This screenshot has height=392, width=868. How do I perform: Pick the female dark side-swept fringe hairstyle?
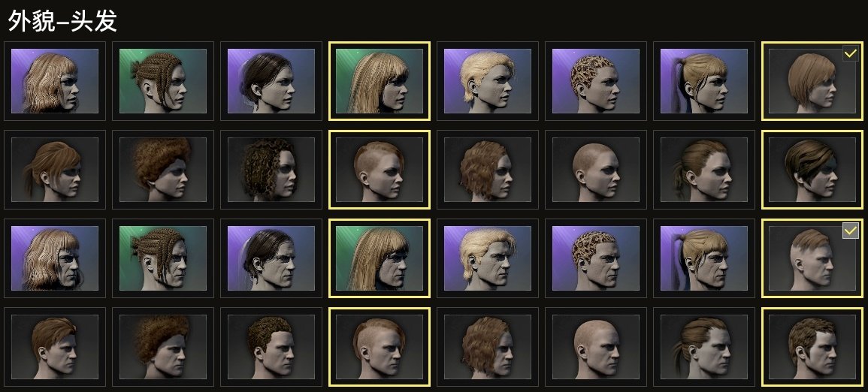(812, 169)
